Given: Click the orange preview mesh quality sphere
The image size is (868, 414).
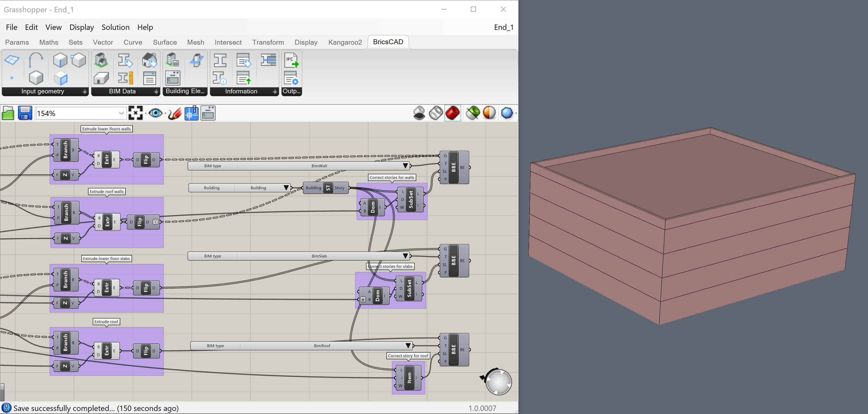Looking at the screenshot, I should click(489, 113).
